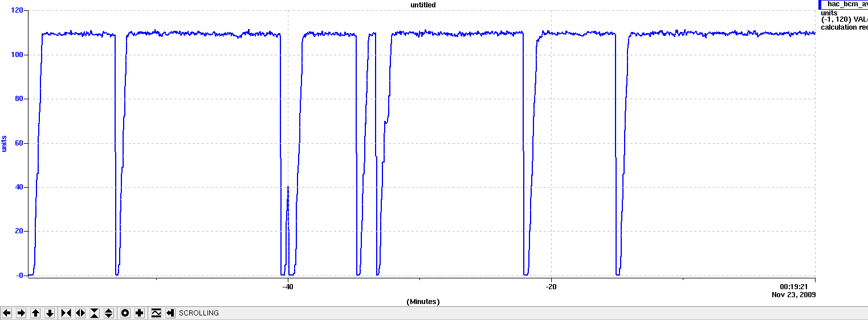Click the '(-1, 120) VAL' legend range text

point(844,19)
